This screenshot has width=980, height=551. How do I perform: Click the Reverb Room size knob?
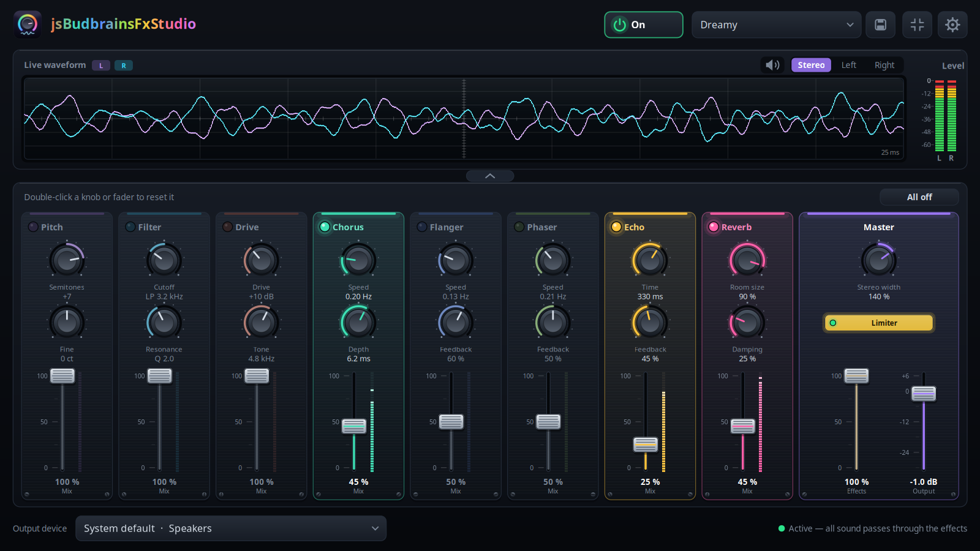pyautogui.click(x=747, y=260)
